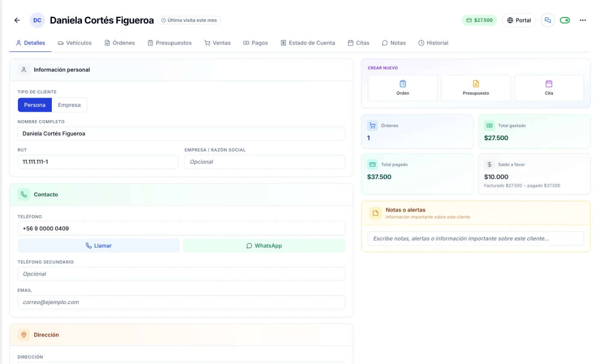Create a new Orden

coord(403,88)
